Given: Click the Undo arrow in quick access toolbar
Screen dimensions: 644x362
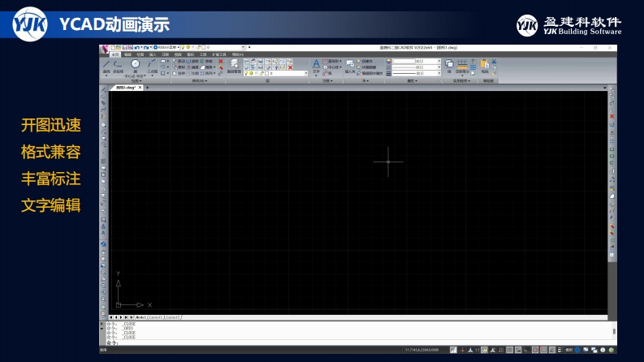Looking at the screenshot, I should (136, 47).
